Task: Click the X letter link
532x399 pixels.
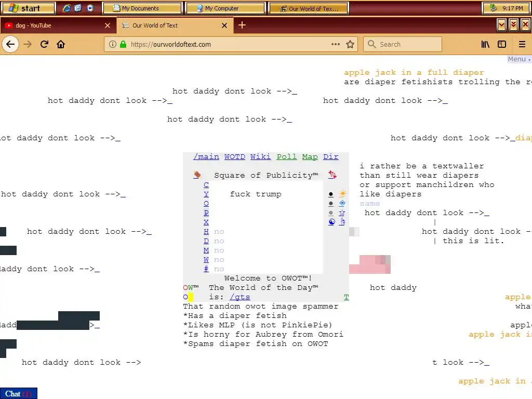Action: click(x=206, y=222)
